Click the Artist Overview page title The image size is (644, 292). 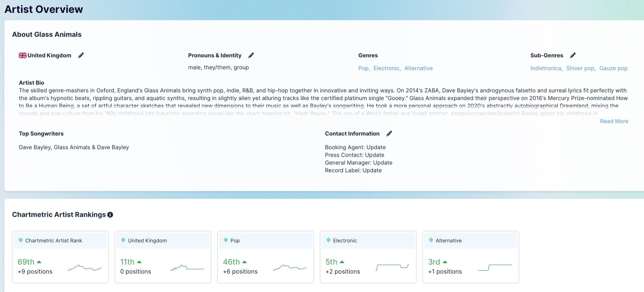coord(44,9)
